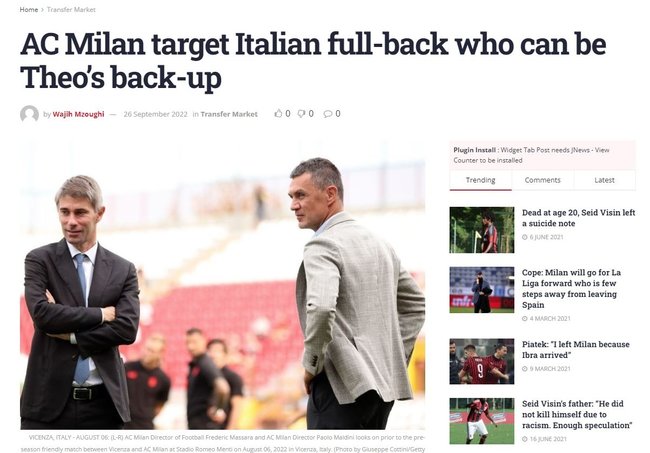Switch to the Trending tab

click(480, 180)
